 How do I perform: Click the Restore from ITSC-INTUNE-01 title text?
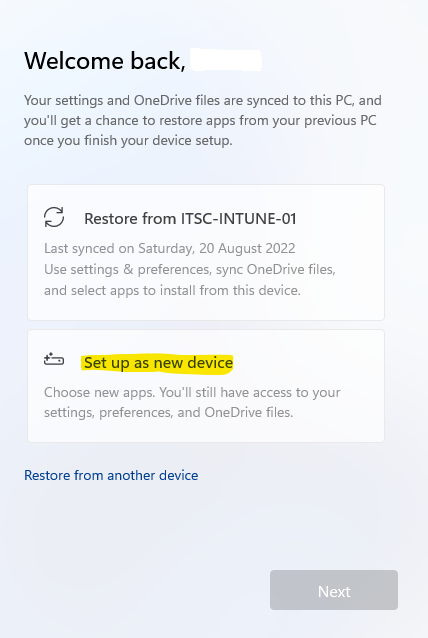(190, 219)
